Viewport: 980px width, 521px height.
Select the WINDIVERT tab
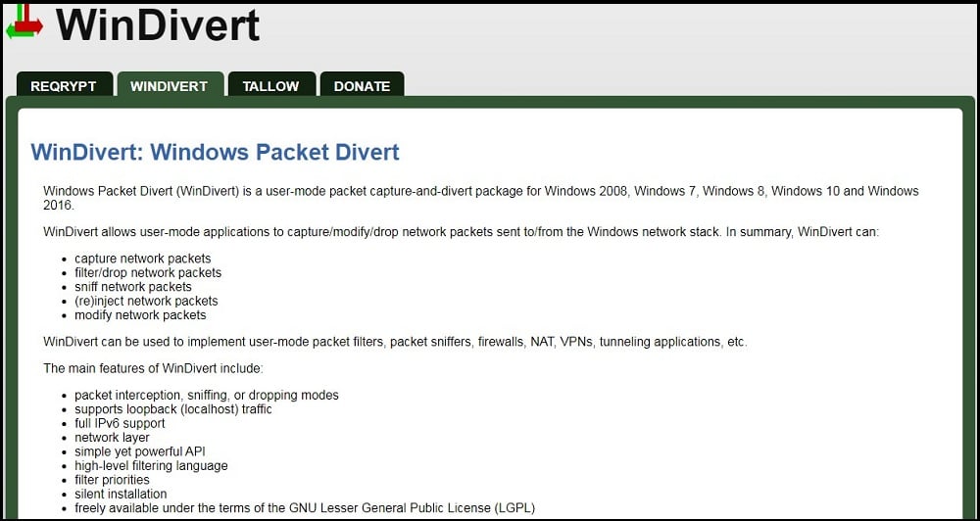(x=170, y=85)
